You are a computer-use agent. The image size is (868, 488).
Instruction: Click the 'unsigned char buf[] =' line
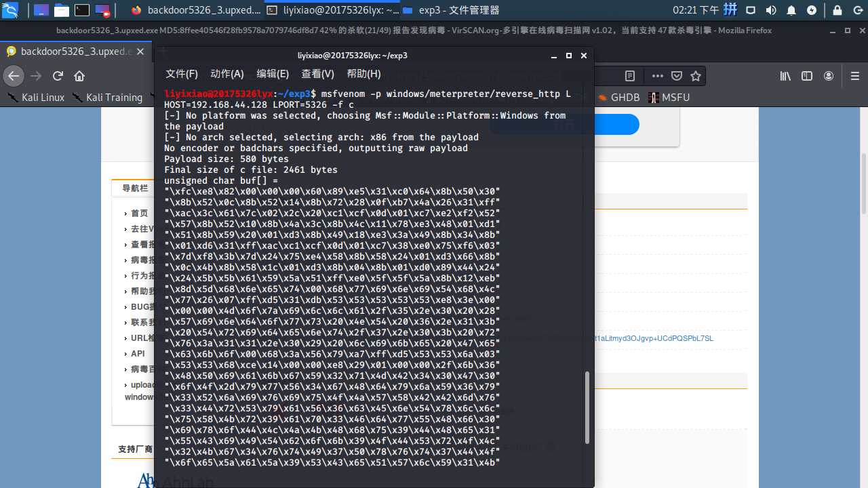tap(221, 180)
